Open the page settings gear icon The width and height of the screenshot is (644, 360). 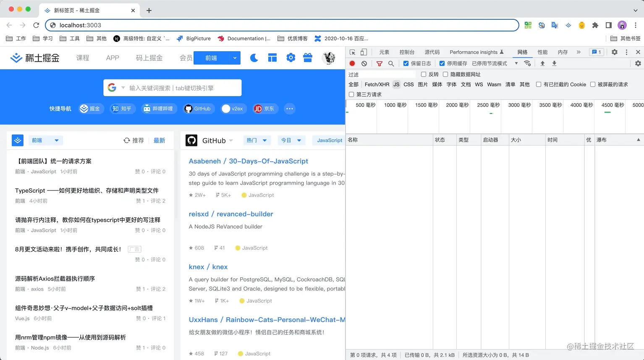(291, 58)
